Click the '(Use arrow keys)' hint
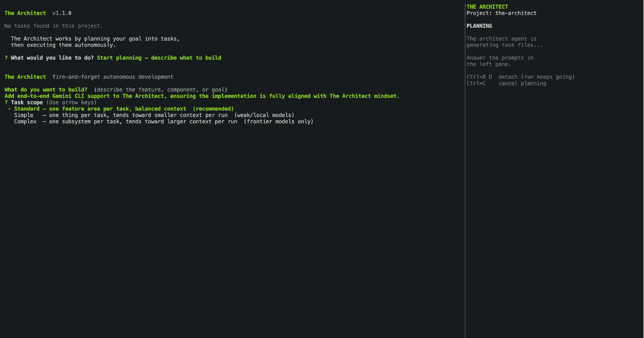644x338 pixels. coord(71,102)
